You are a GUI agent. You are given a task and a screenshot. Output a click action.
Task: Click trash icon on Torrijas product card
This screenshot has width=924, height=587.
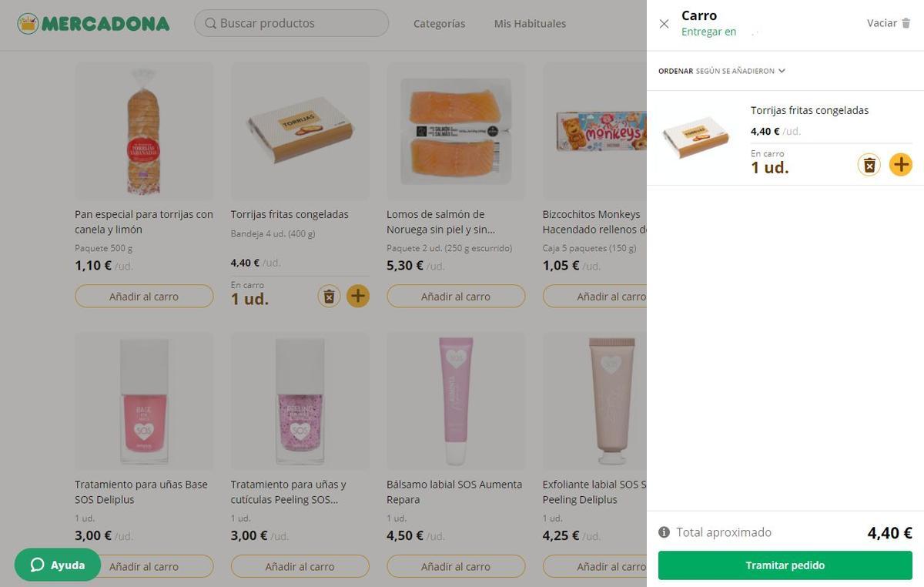[x=327, y=294]
